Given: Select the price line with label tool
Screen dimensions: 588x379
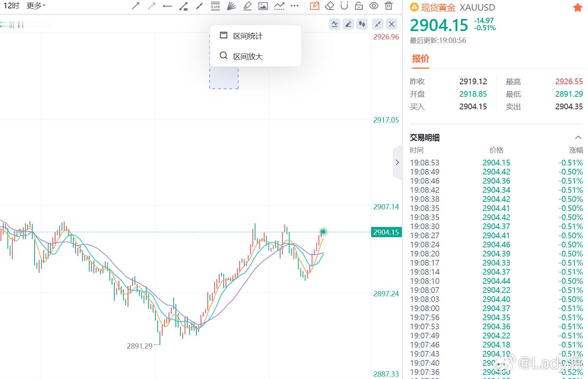Looking at the screenshot, I should click(x=183, y=6).
